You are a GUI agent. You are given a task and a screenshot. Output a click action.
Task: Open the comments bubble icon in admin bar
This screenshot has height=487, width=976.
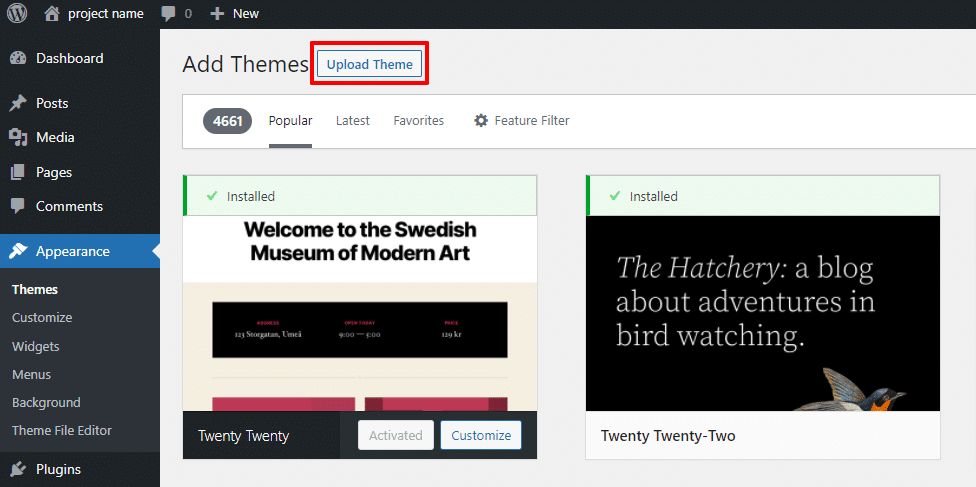(x=168, y=14)
